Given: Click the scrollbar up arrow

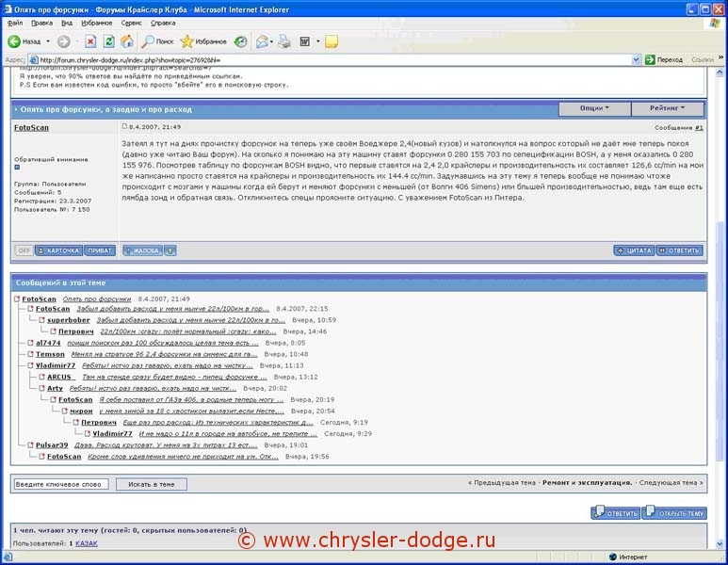Looking at the screenshot, I should pos(720,72).
